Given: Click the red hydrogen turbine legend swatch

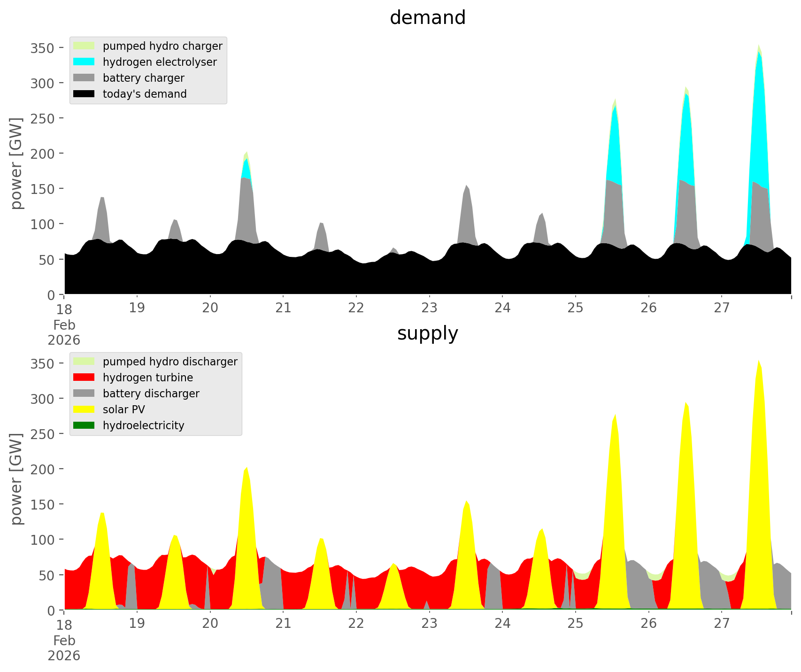Looking at the screenshot, I should pos(84,378).
